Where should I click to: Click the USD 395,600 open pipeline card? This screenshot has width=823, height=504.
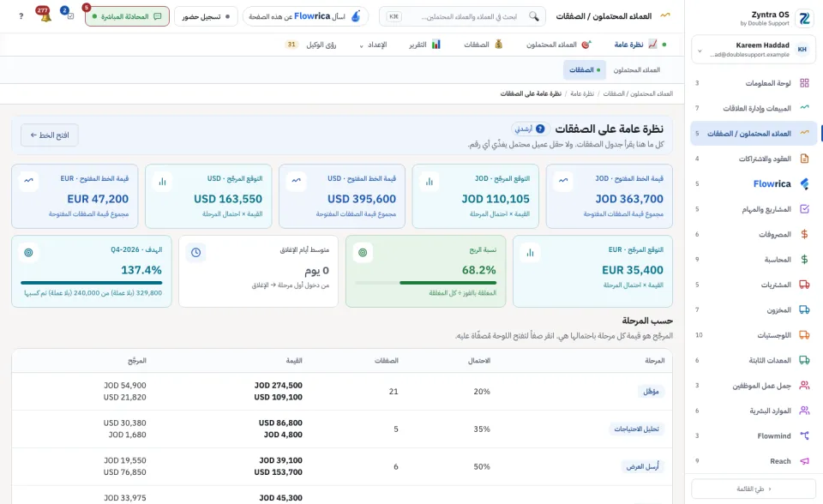point(342,196)
